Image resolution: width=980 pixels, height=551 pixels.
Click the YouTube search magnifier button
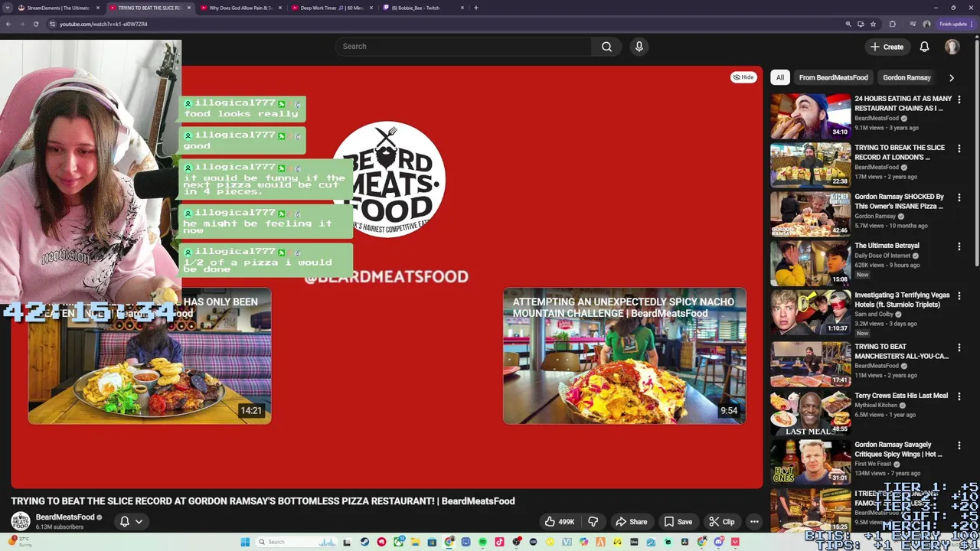click(x=606, y=47)
